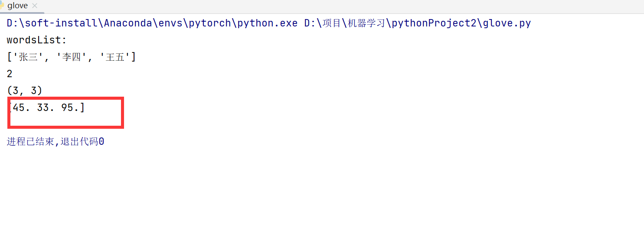The image size is (644, 225).
Task: Click the pytorch environment name in the path
Action: (210, 23)
